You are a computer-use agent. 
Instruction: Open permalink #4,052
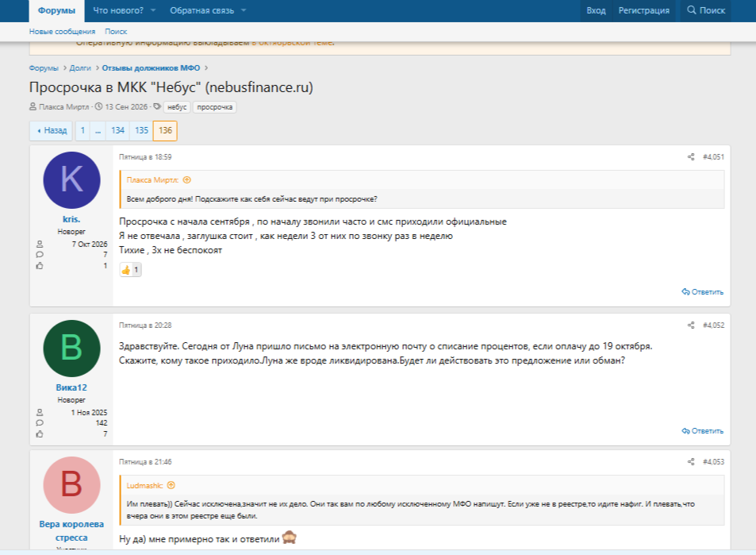pos(714,326)
